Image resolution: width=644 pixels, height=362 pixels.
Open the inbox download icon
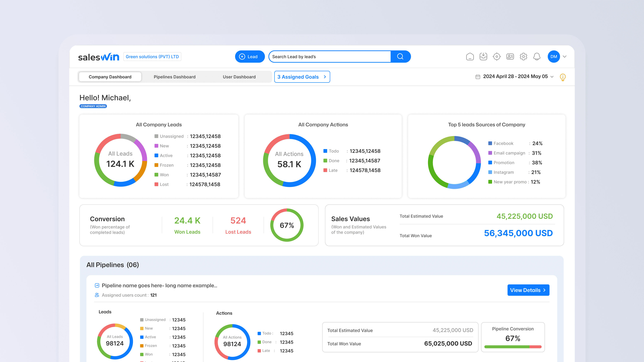click(483, 57)
